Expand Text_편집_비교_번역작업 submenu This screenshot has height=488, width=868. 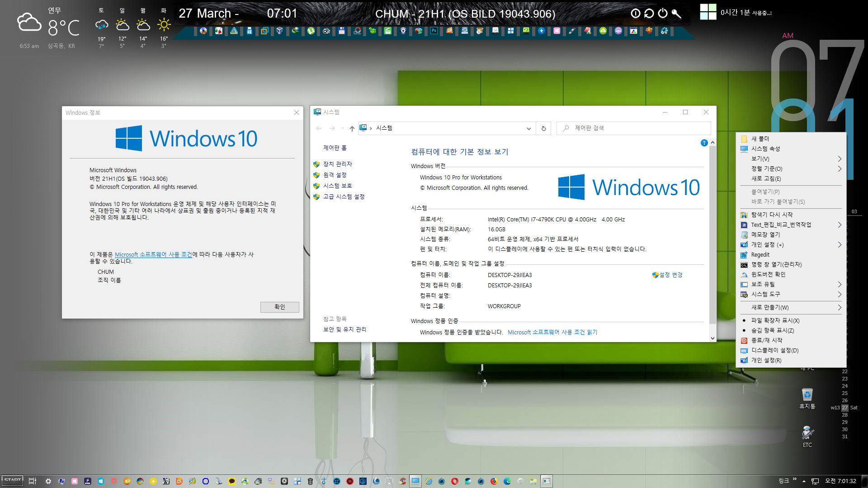coord(791,225)
